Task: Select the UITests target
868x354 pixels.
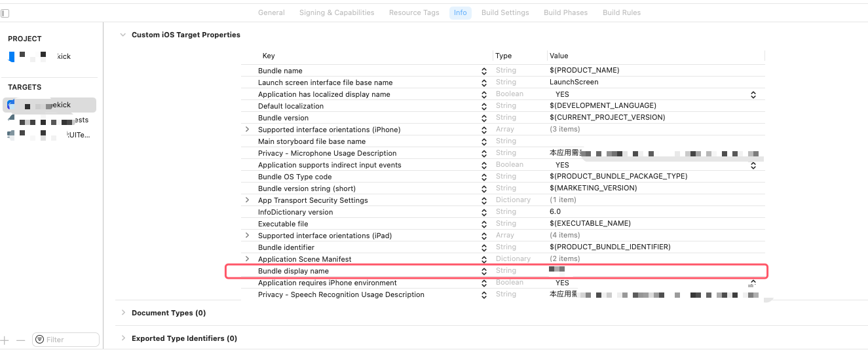Action: [x=50, y=135]
